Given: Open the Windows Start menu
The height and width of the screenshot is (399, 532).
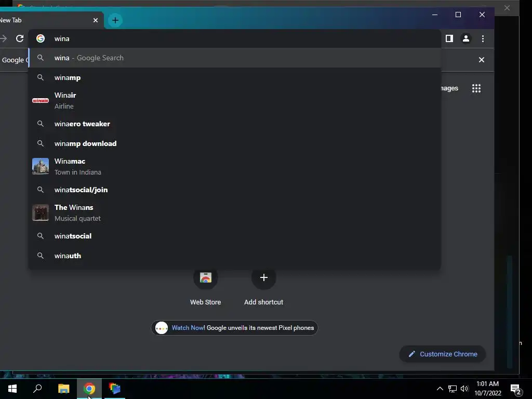Looking at the screenshot, I should click(12, 389).
